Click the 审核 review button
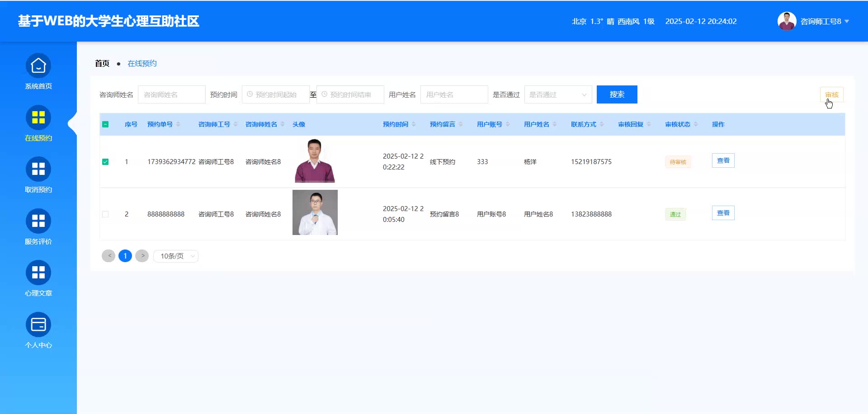Viewport: 868px width, 414px height. point(831,94)
